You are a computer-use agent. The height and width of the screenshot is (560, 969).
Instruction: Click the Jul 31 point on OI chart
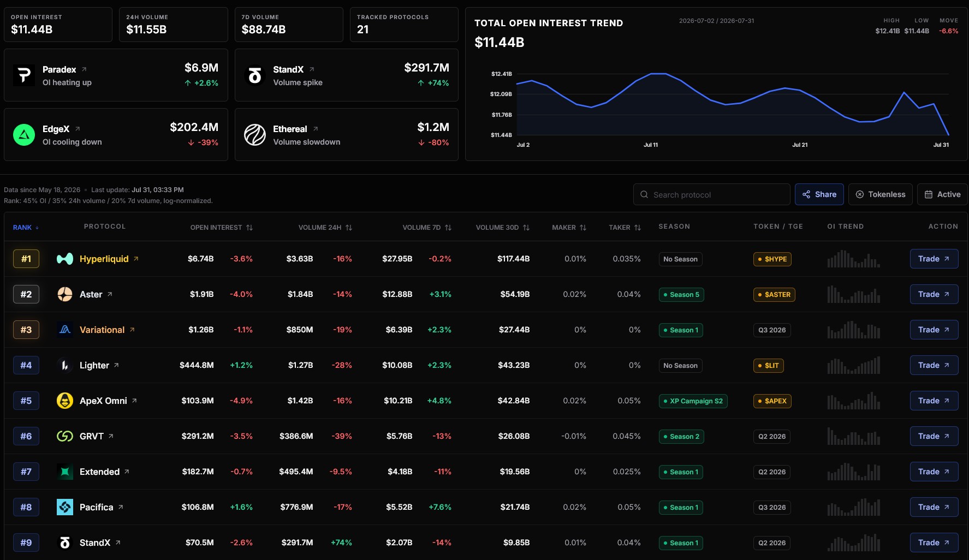(949, 135)
